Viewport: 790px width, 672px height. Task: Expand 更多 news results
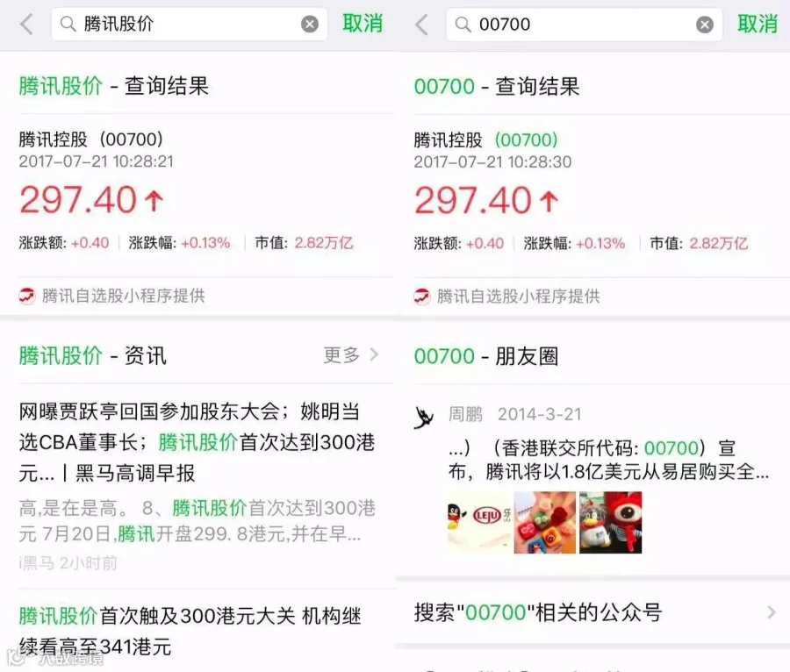click(350, 355)
